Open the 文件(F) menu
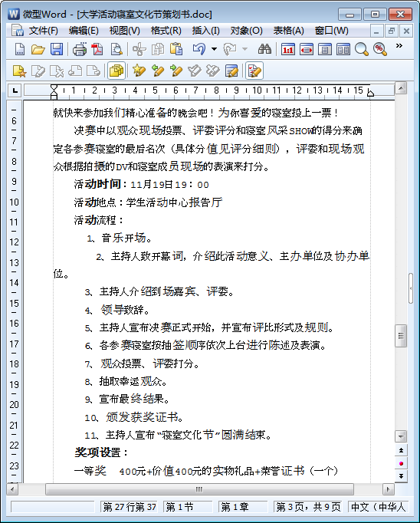The image size is (420, 523). coord(44,31)
